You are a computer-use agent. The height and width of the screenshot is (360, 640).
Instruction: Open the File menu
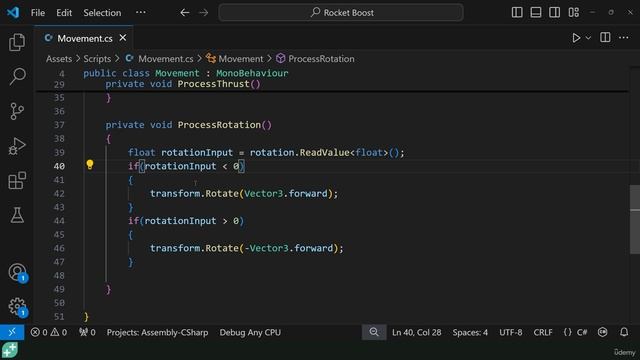tap(38, 13)
